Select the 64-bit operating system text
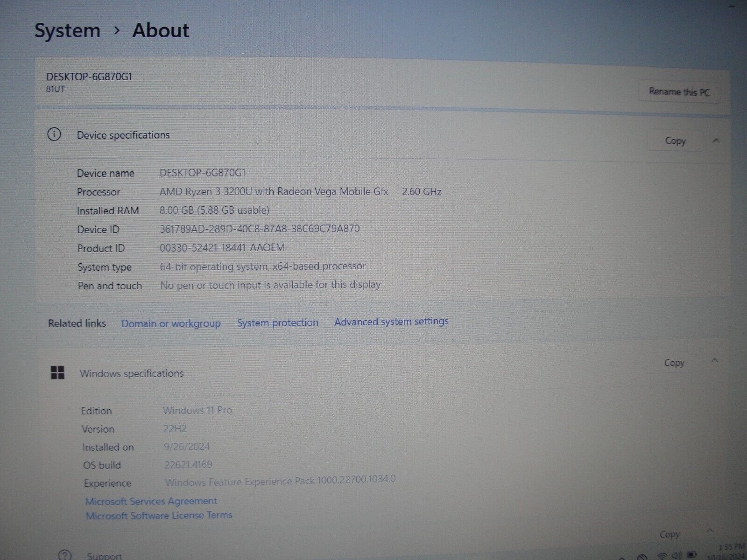747x560 pixels. pyautogui.click(x=263, y=266)
